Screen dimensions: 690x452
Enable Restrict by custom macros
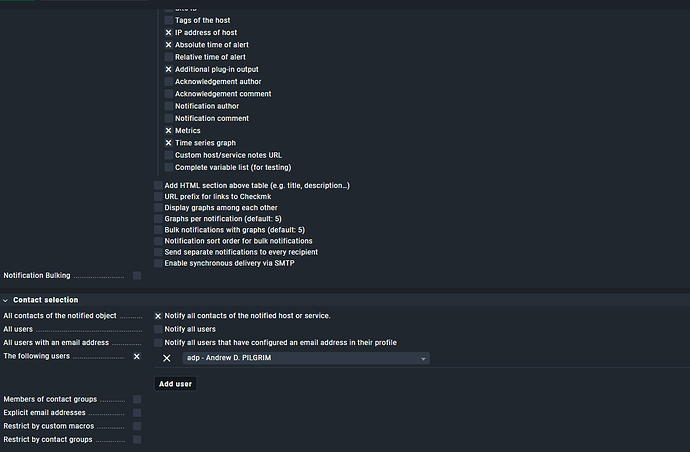click(x=137, y=426)
